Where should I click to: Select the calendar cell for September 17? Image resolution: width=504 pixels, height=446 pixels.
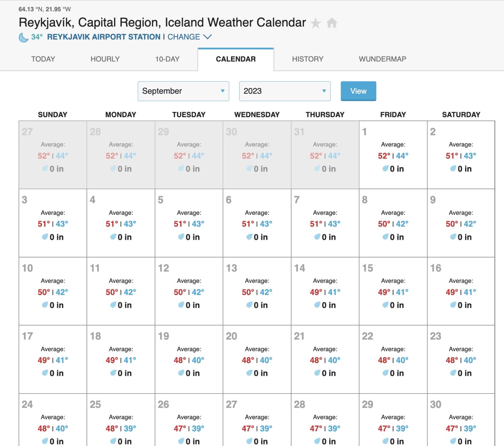(x=52, y=358)
